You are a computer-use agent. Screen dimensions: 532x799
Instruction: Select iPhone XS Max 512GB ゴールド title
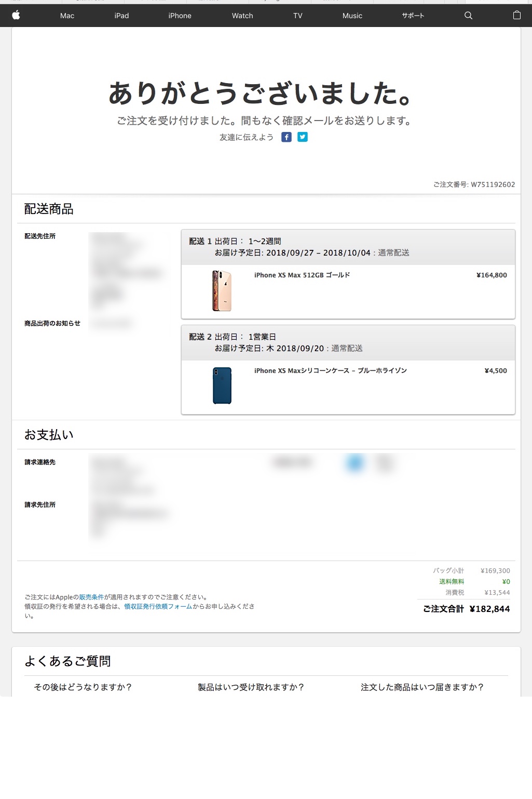pyautogui.click(x=302, y=275)
